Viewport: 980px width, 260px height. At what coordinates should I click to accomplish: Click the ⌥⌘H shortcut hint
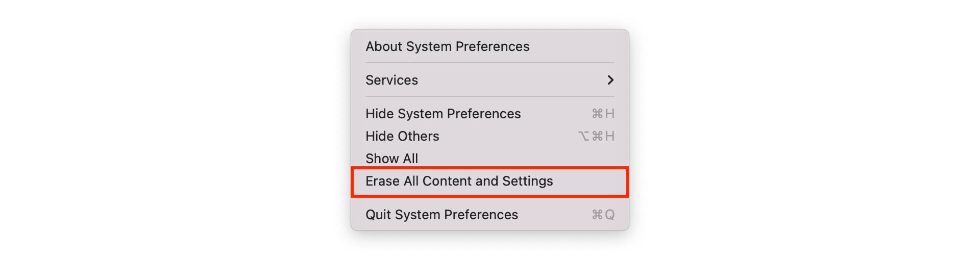tap(596, 136)
